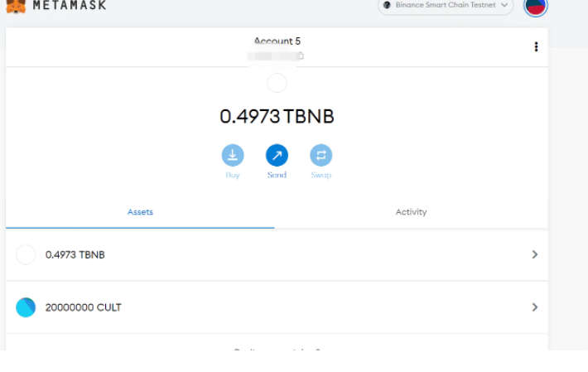Click the TBNB token placeholder icon
The width and height of the screenshot is (588, 372).
[x=26, y=254]
